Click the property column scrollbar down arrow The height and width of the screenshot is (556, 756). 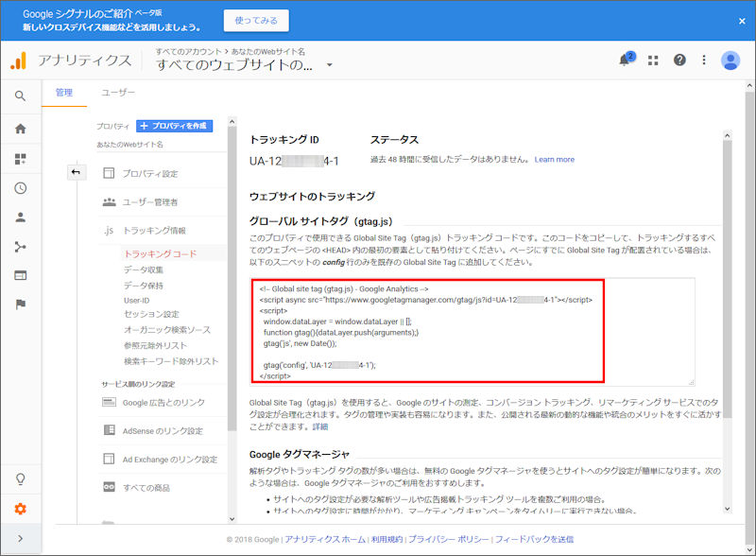pos(232,519)
